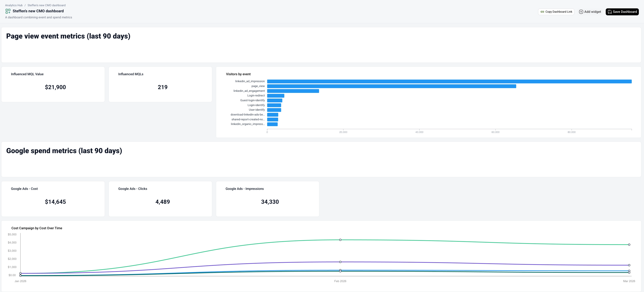Image resolution: width=644 pixels, height=292 pixels.
Task: Click Steffen's new CMO dashboard breadcrumb
Action: click(x=46, y=5)
